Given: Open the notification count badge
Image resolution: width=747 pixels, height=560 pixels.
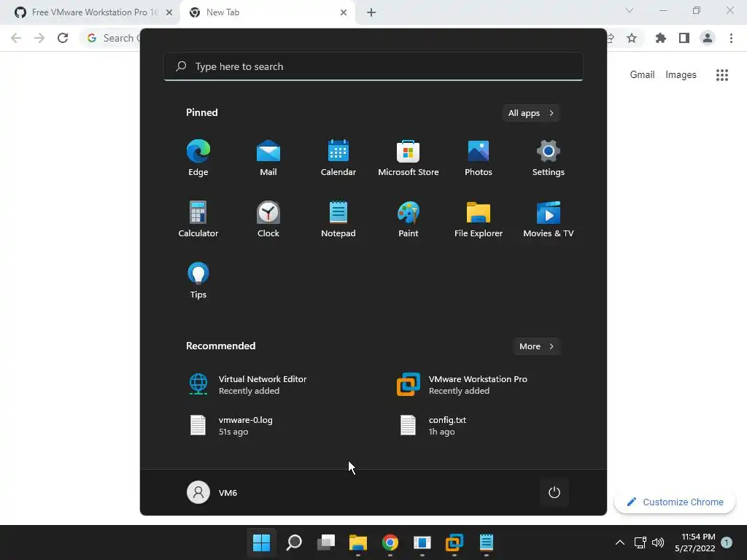Looking at the screenshot, I should 727,542.
